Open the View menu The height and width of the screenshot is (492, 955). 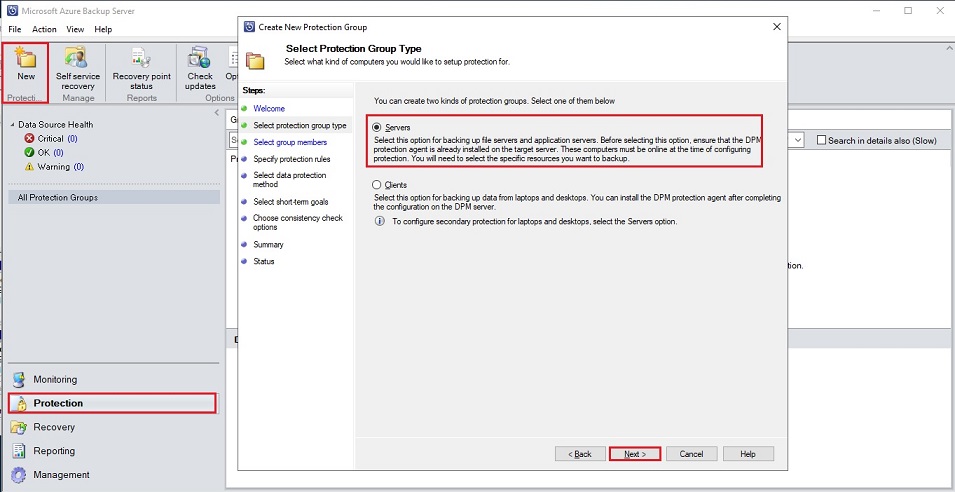pyautogui.click(x=75, y=29)
